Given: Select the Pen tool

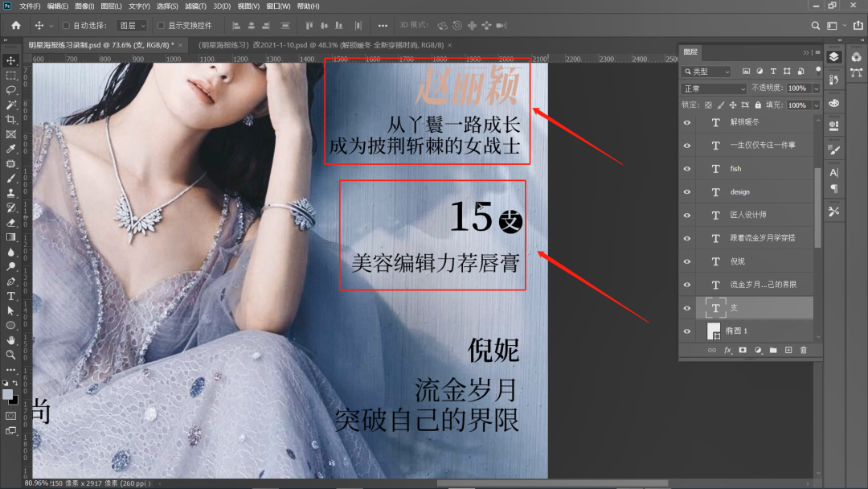Looking at the screenshot, I should 10,281.
